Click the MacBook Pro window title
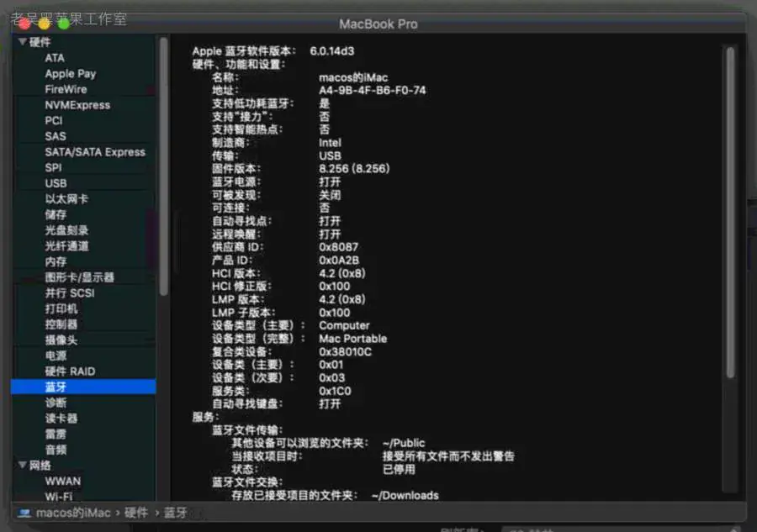The image size is (757, 532). click(378, 24)
